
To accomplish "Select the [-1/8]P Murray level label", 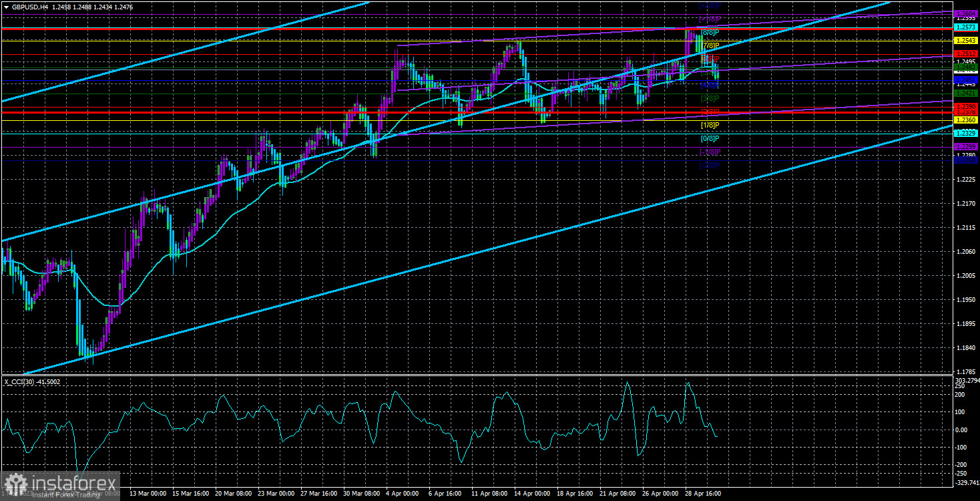I will [710, 152].
